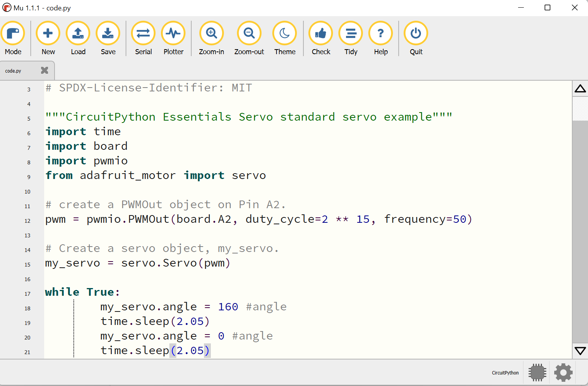This screenshot has height=386, width=588.
Task: Expand text upward with the scrollbar triangle
Action: 580,88
